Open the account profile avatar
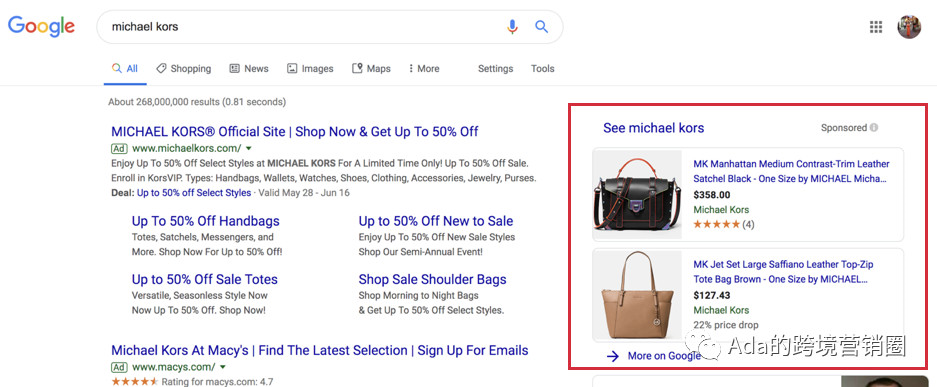 (909, 27)
